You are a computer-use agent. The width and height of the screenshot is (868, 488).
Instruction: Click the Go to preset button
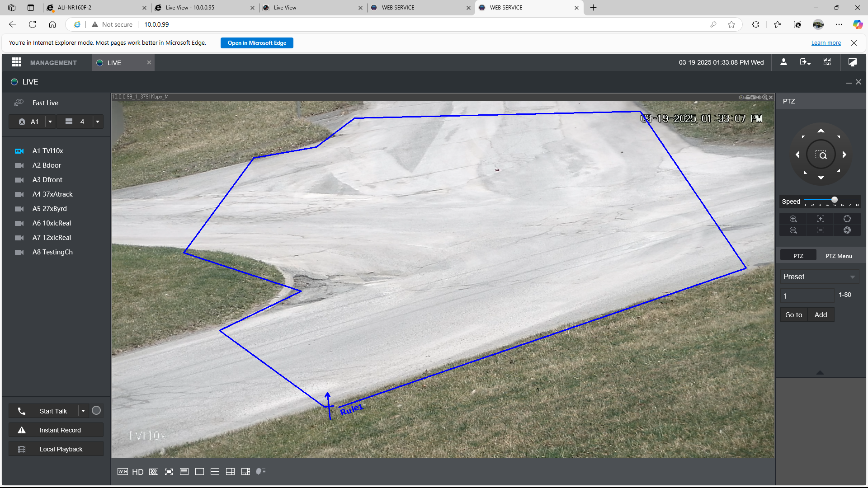coord(793,315)
